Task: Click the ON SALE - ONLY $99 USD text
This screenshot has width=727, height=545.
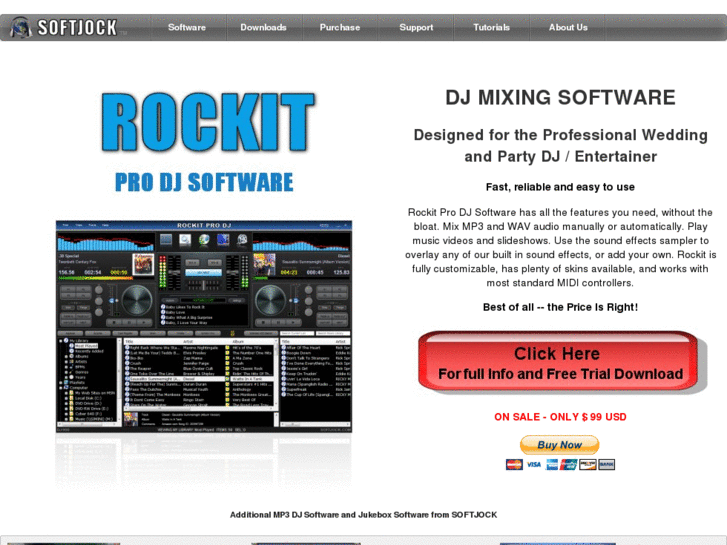Action: [x=560, y=417]
